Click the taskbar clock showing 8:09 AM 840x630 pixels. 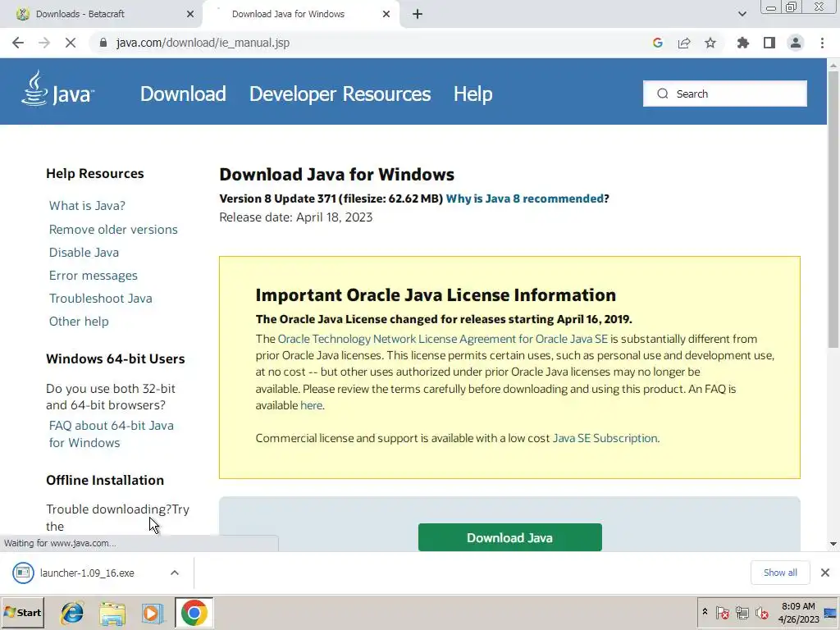click(x=798, y=612)
